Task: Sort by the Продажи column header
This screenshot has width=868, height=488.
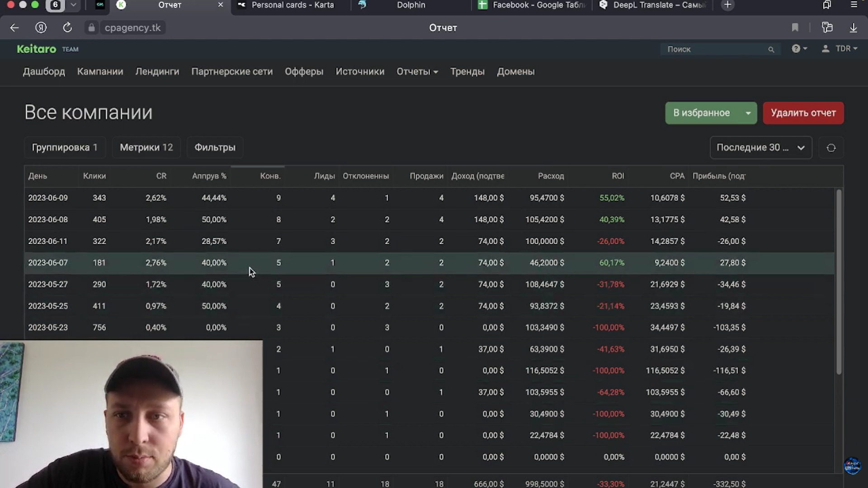Action: [427, 176]
